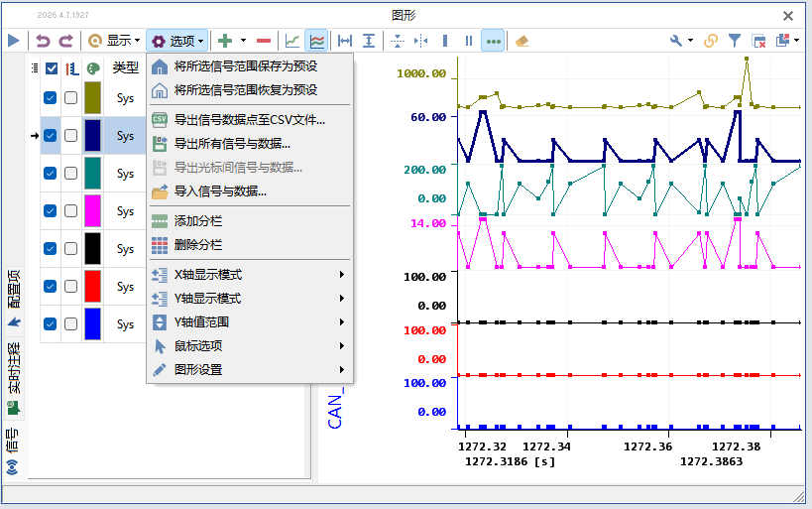
Task: Uncheck the black signal's blue checkbox
Action: pos(51,248)
